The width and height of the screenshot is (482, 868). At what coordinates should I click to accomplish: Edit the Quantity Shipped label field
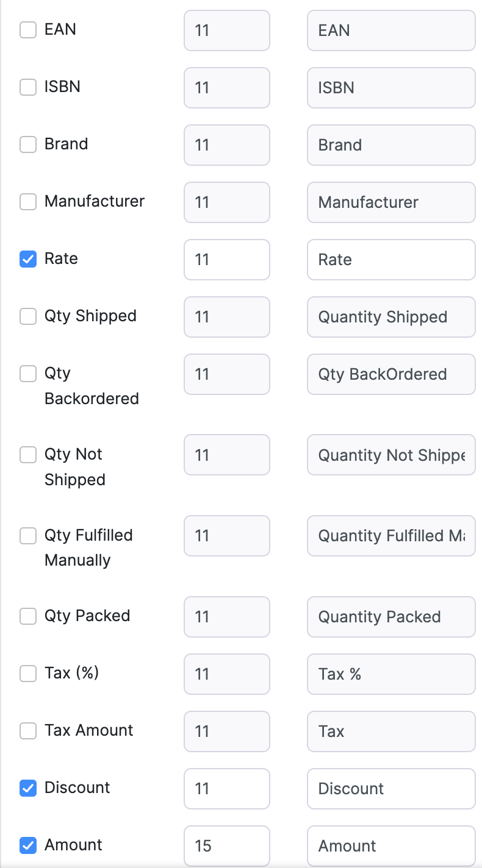390,317
